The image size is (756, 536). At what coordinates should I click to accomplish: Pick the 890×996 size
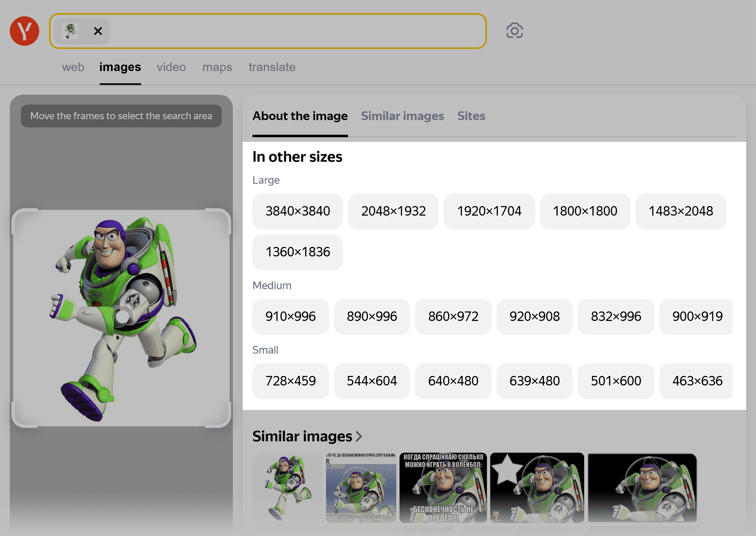pyautogui.click(x=372, y=317)
